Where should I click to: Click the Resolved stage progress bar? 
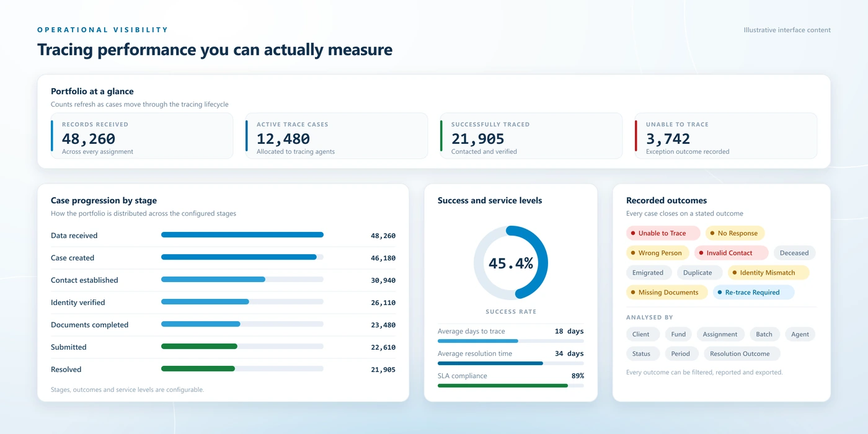(242, 369)
